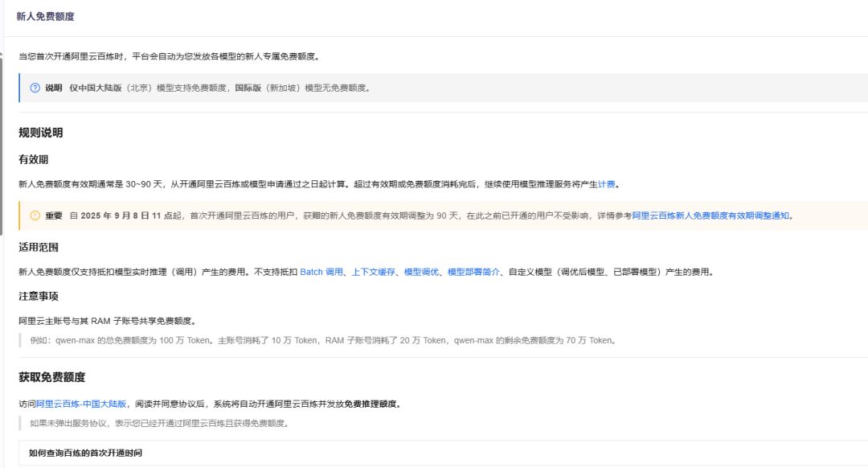Click the 适用范围 heading
The height and width of the screenshot is (468, 868).
click(39, 247)
